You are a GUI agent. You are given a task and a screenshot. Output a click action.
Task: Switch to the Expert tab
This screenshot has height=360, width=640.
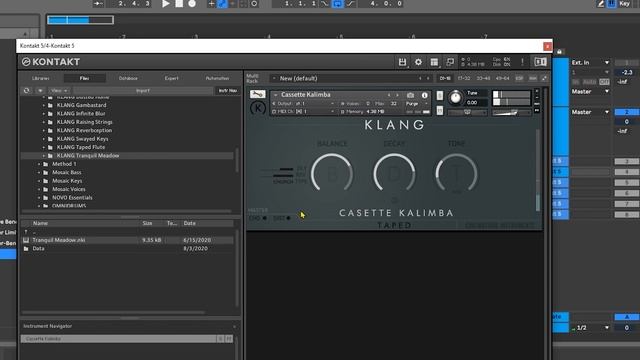click(171, 78)
